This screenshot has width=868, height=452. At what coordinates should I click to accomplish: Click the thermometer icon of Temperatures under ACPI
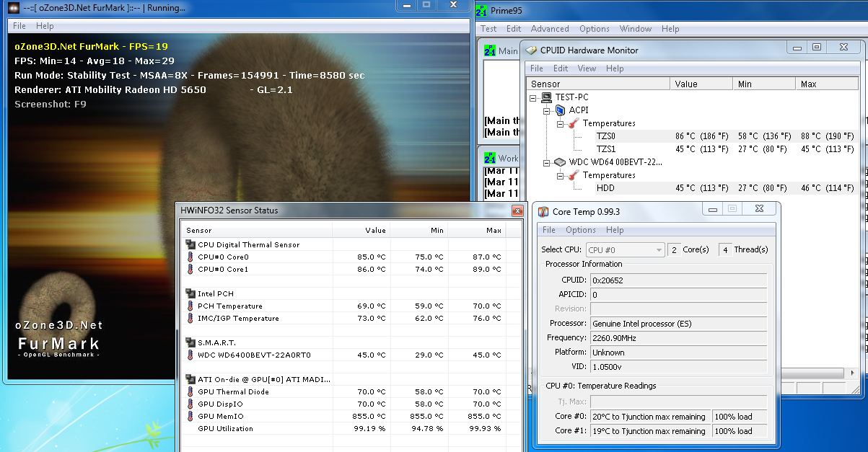pyautogui.click(x=574, y=123)
